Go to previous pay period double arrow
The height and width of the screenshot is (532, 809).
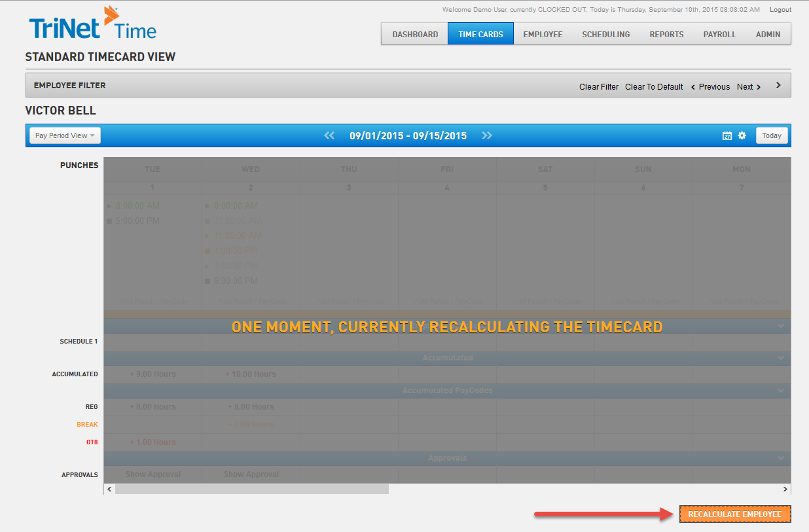point(329,135)
